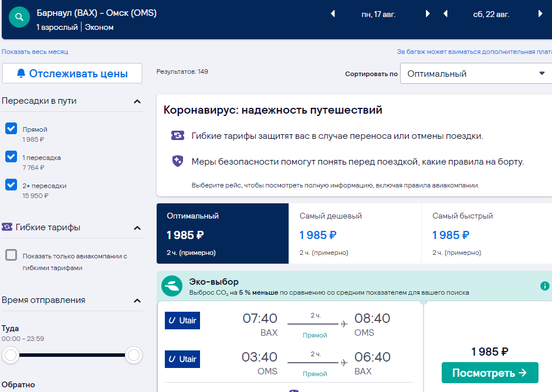Select the Самый дешевый tab
The image size is (552, 392).
(x=355, y=233)
